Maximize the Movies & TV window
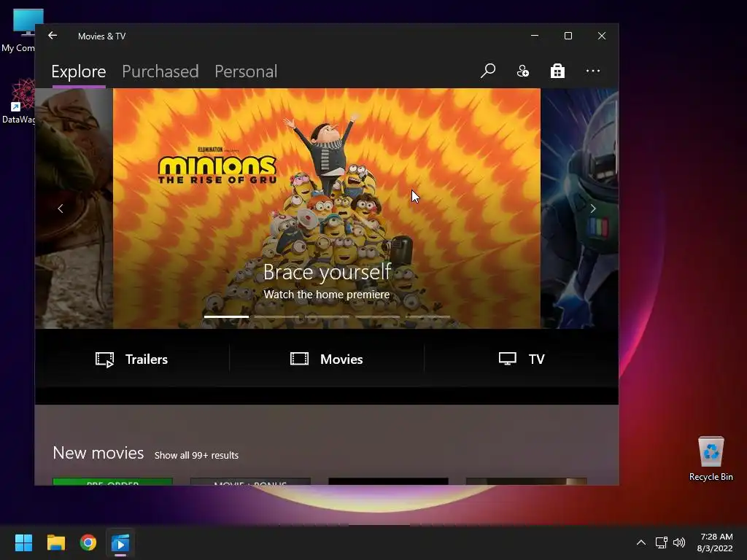Screen dimensions: 747x560 [x=568, y=36]
